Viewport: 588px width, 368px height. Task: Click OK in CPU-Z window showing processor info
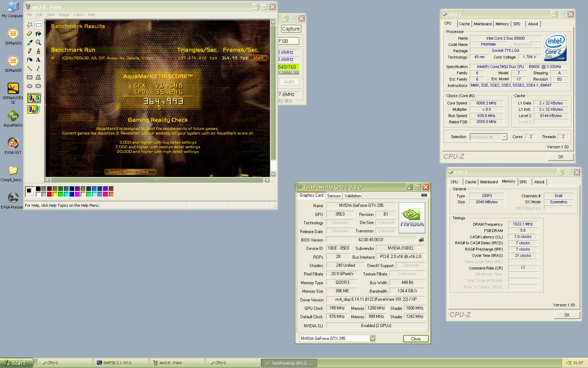coord(561,157)
